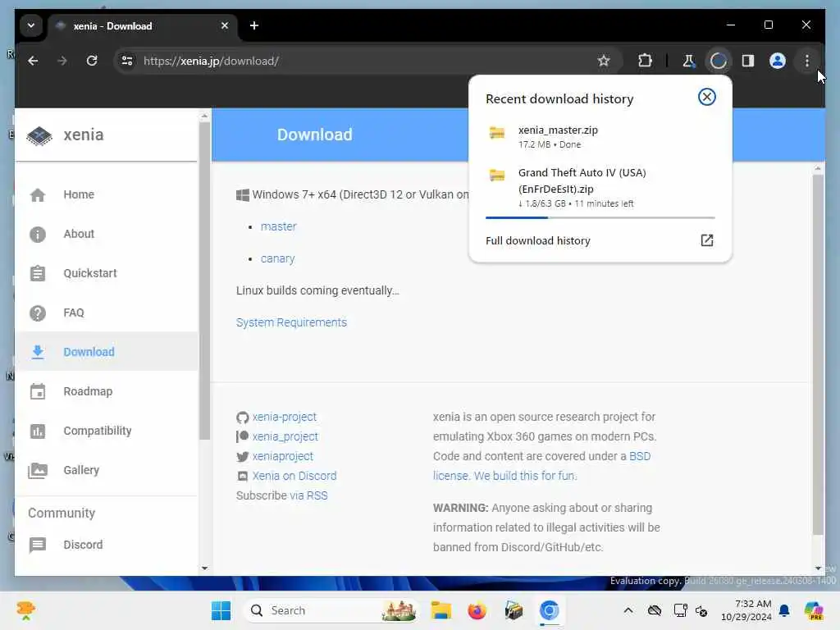The width and height of the screenshot is (840, 630).
Task: Open Chrome three-dot menu
Action: pos(807,61)
